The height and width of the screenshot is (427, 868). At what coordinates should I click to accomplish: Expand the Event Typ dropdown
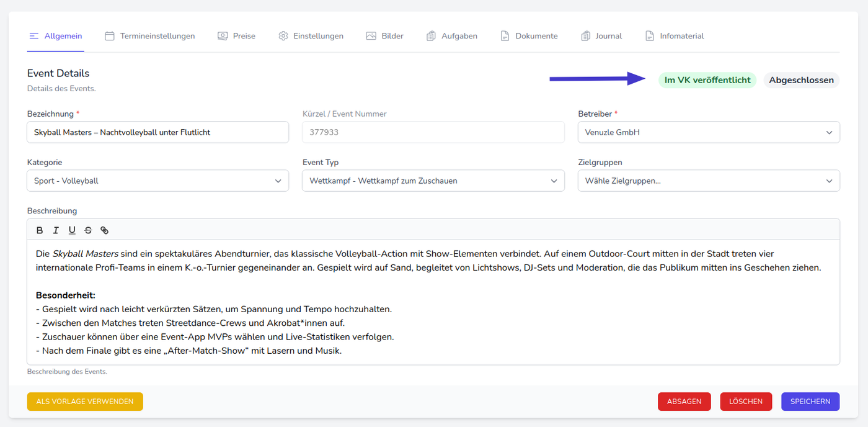433,181
